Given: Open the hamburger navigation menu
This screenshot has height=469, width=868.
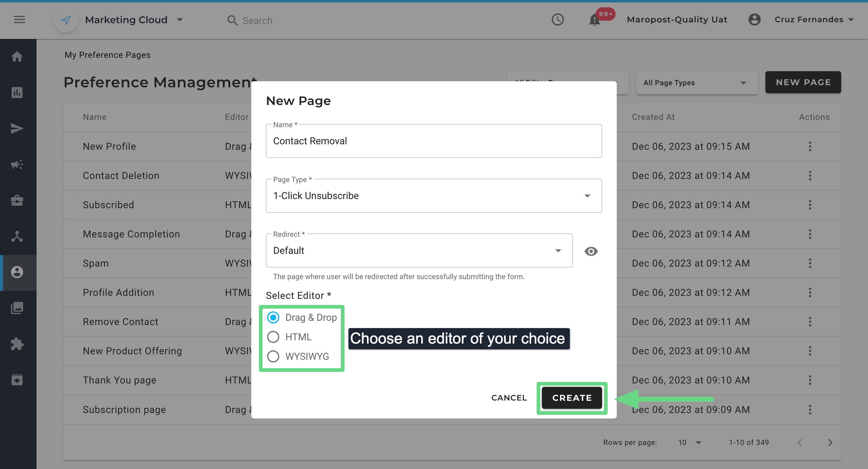Looking at the screenshot, I should 19,19.
